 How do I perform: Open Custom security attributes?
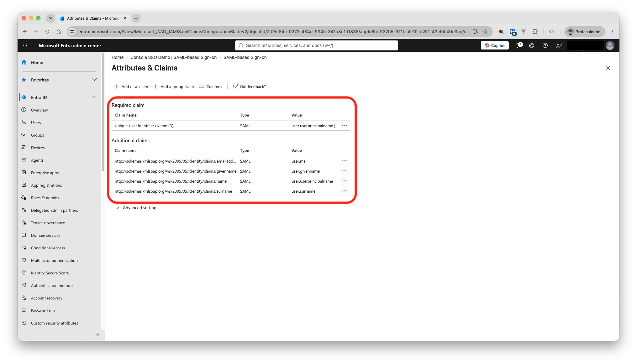point(54,323)
